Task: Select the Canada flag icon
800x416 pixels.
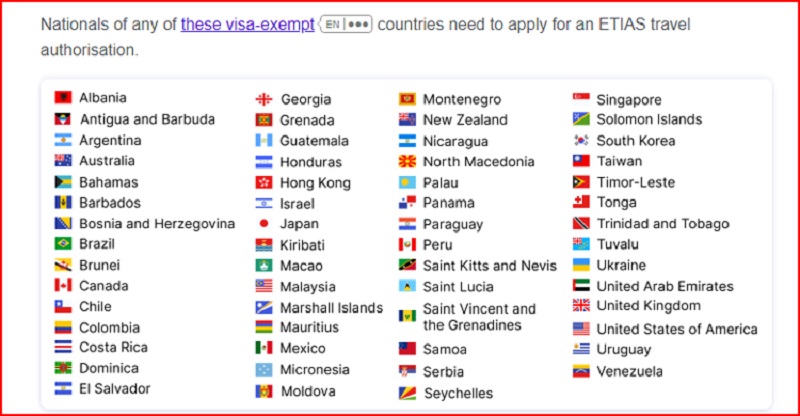Action: click(63, 286)
